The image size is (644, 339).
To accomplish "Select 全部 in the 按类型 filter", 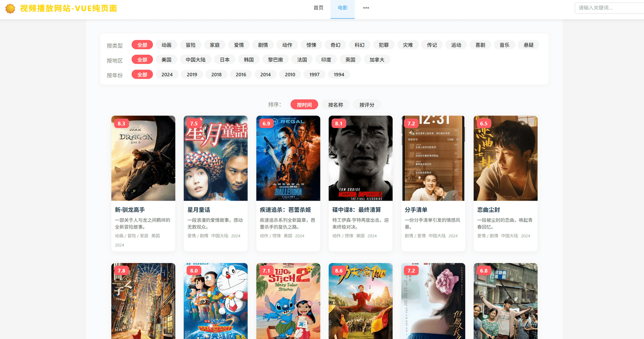I will coord(142,45).
